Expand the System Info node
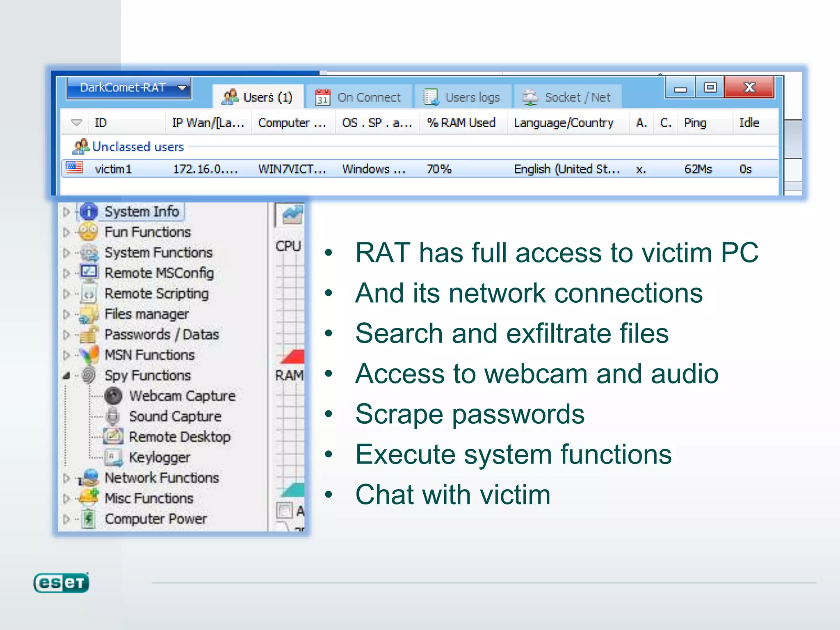This screenshot has height=630, width=840. coord(66,212)
